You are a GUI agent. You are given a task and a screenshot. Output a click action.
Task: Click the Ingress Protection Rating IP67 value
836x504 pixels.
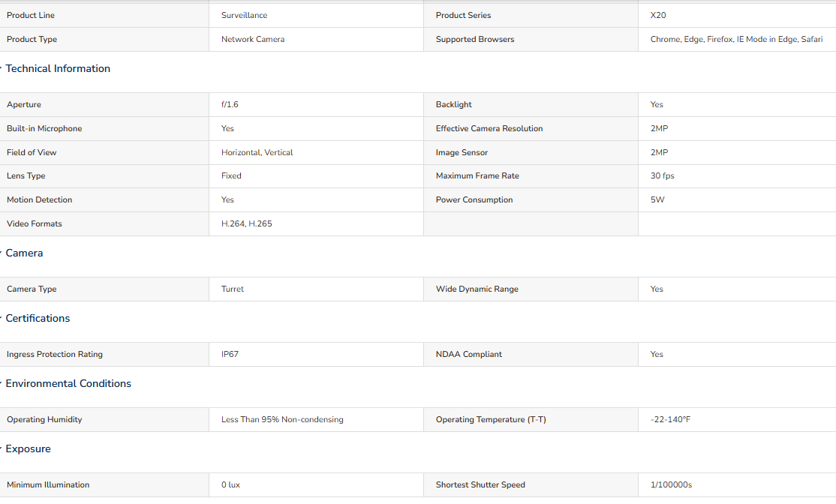coord(230,354)
